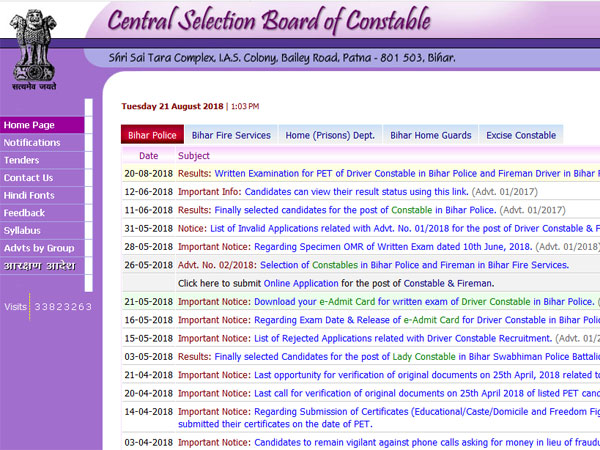Open Hindi Fonts from sidebar
Viewport: 600px width, 450px height.
[29, 195]
